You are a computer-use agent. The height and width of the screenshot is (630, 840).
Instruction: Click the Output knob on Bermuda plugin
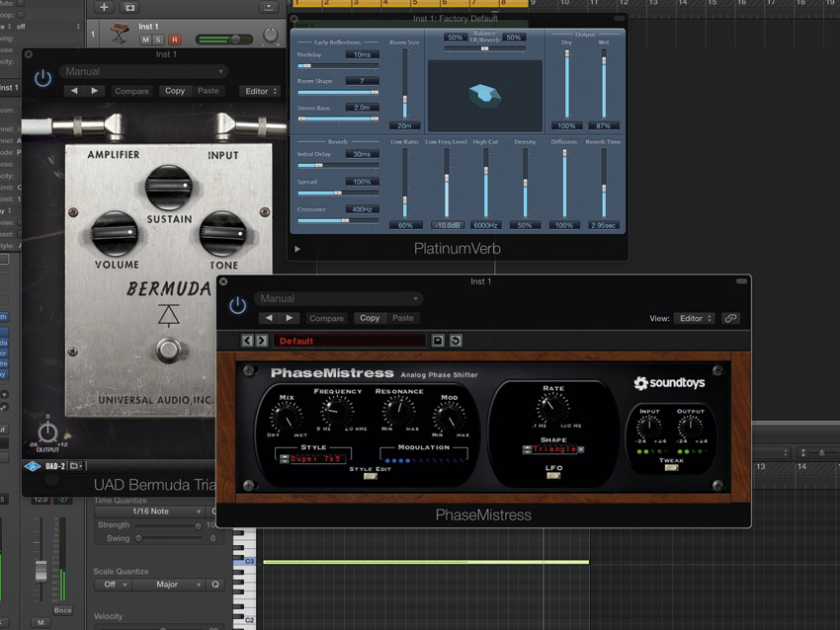click(47, 432)
